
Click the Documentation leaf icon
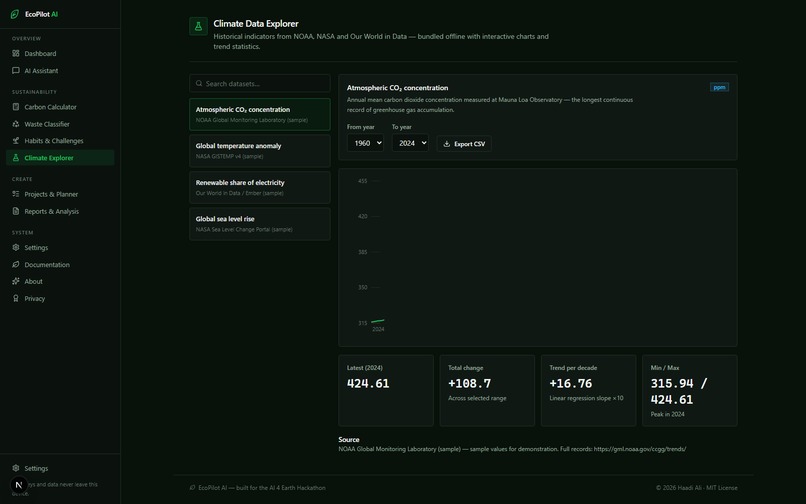[16, 264]
